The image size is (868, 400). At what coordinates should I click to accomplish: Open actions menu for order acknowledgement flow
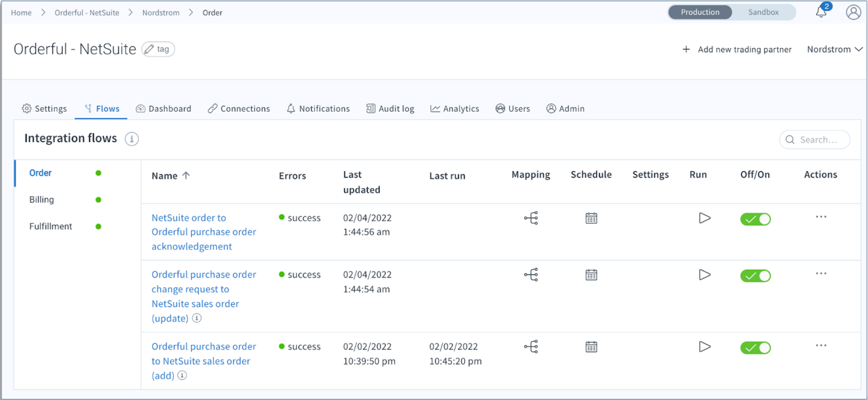click(821, 217)
